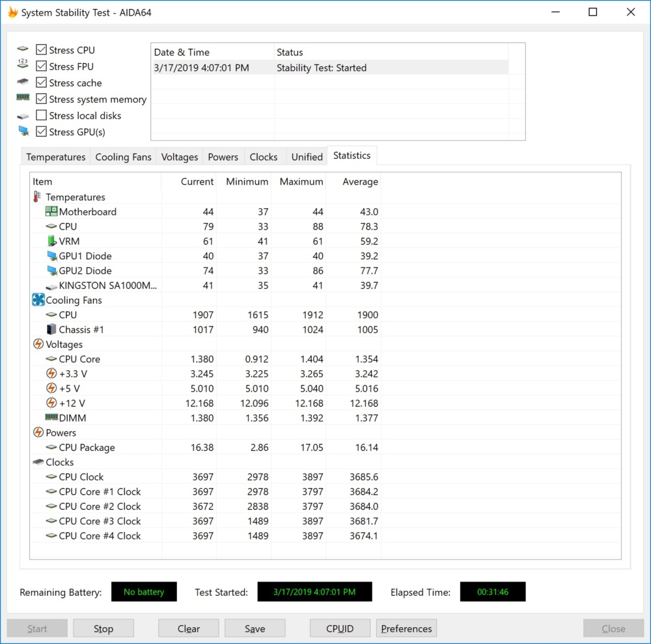This screenshot has height=644, width=651.
Task: Click the Date & Time log column header
Action: (213, 52)
